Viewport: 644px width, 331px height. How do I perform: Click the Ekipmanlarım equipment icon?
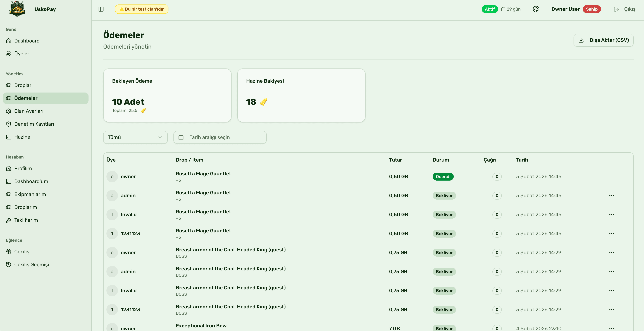[x=8, y=194]
